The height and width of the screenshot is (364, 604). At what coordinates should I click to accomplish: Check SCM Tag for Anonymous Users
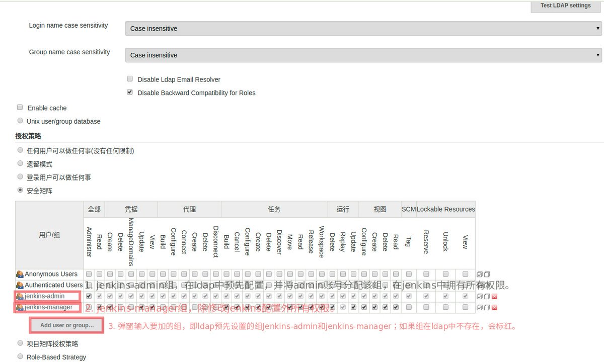409,274
